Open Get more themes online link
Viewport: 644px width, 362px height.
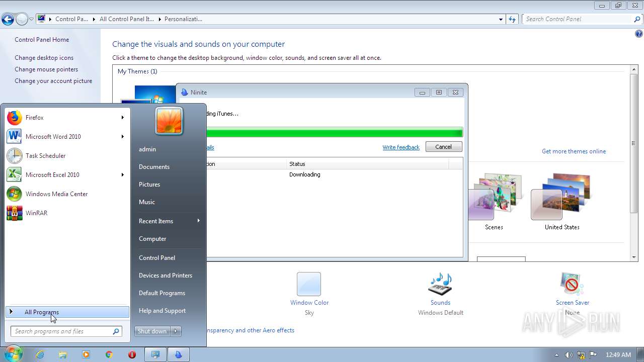(574, 151)
